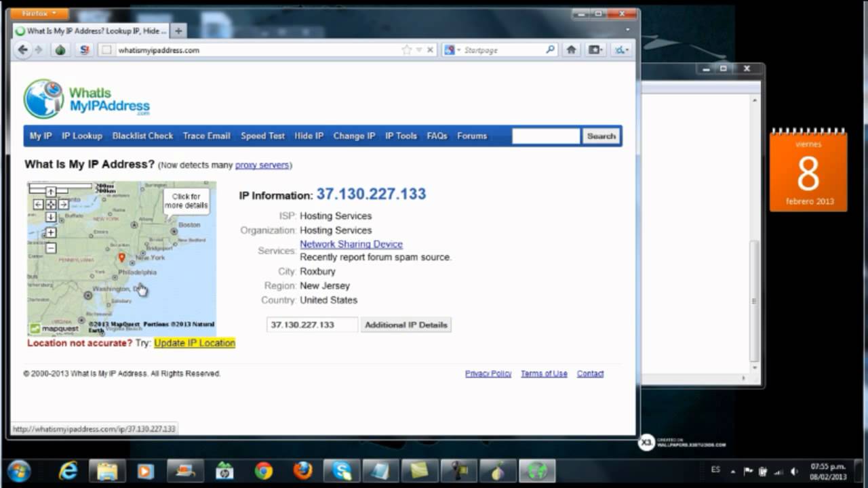This screenshot has width=868, height=488.
Task: Open the Terms of Use footer link
Action: 544,373
